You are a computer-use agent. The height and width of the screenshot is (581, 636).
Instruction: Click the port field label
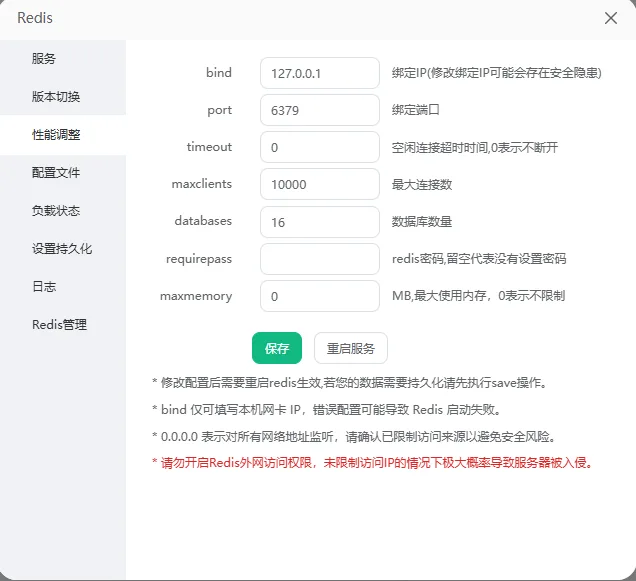[x=219, y=110]
